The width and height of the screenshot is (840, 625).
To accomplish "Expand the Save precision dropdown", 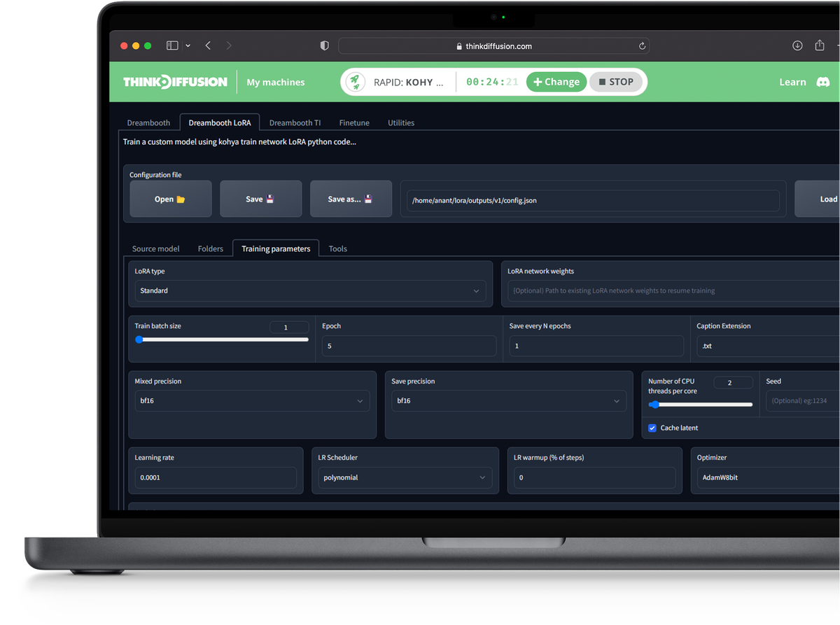I will point(508,401).
